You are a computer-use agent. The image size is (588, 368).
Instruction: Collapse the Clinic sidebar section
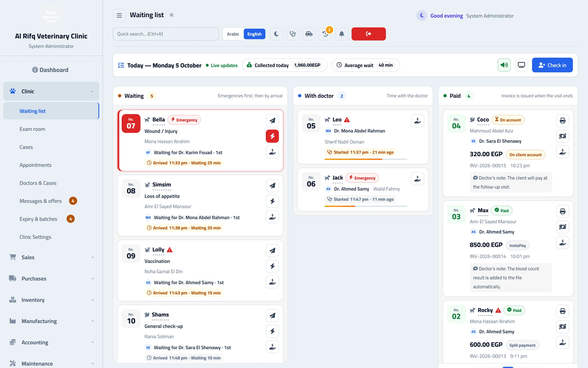coord(51,91)
